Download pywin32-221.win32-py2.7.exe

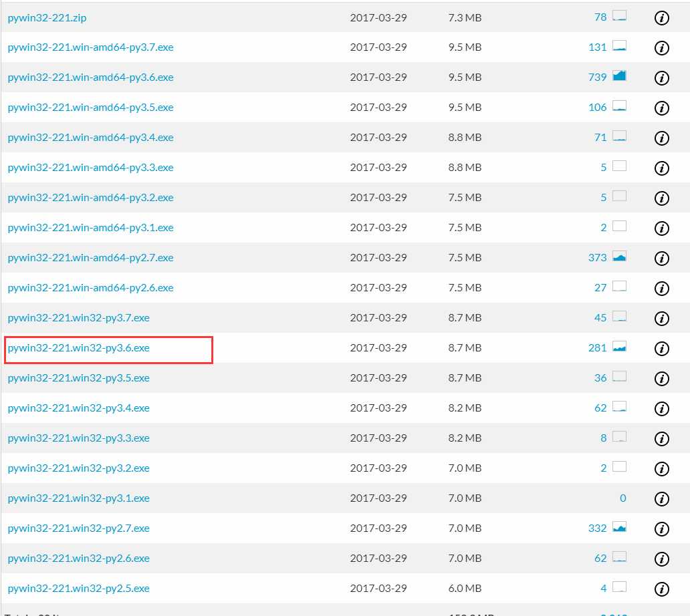click(79, 528)
